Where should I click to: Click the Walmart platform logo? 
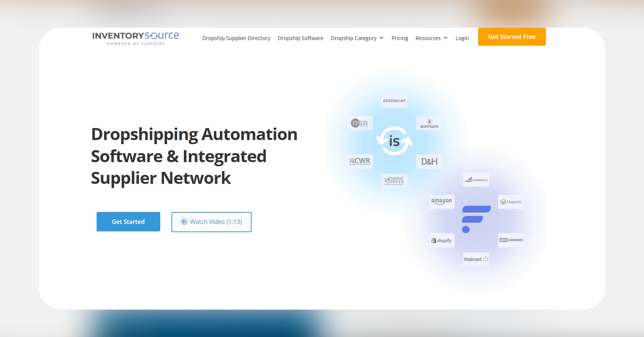(x=476, y=259)
